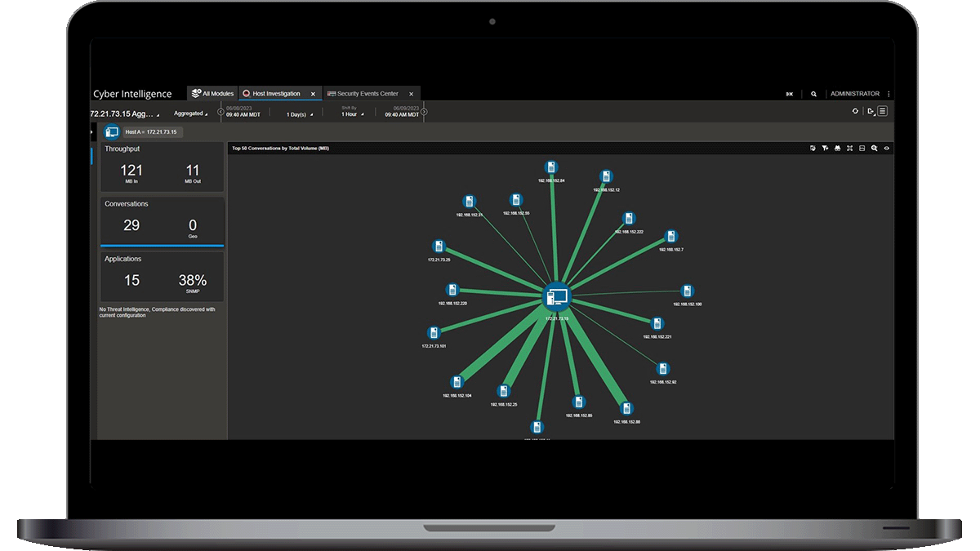Click the add filter funnel icon

point(826,149)
